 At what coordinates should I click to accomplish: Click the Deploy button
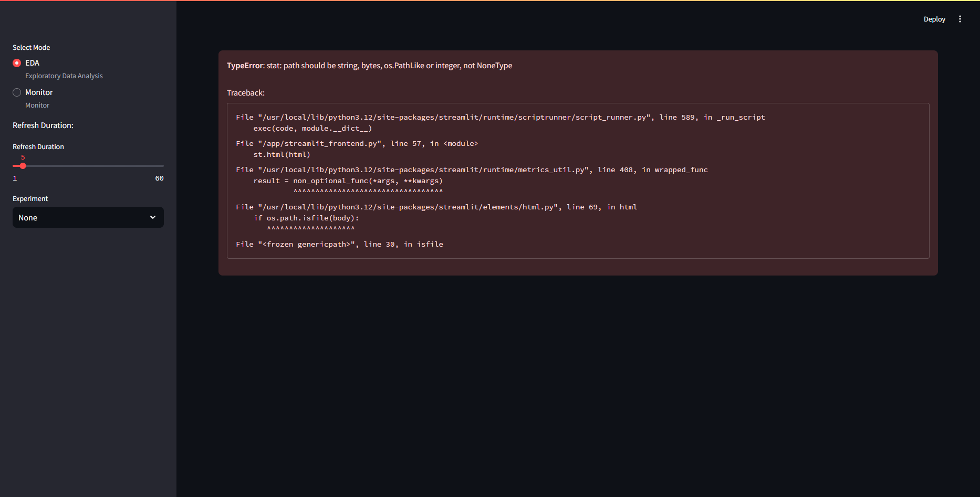click(934, 19)
